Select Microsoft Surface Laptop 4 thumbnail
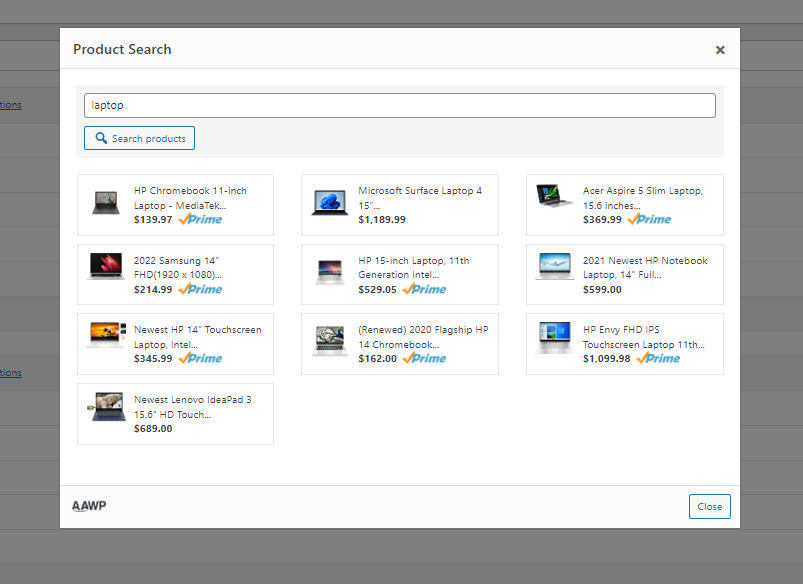 (x=330, y=202)
